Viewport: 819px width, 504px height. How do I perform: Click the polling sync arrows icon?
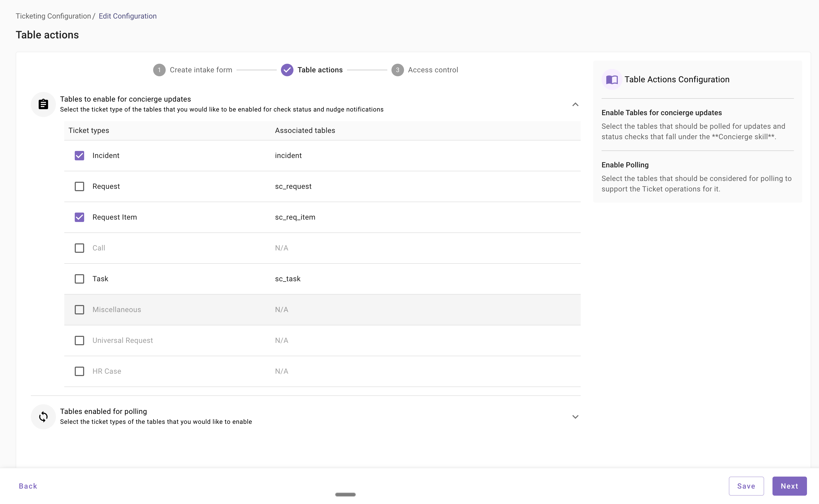43,417
